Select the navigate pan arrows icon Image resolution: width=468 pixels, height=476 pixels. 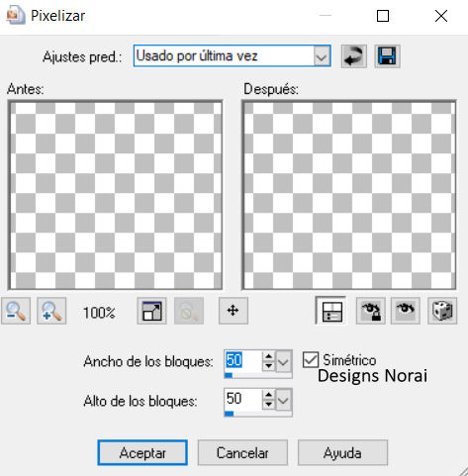click(234, 311)
